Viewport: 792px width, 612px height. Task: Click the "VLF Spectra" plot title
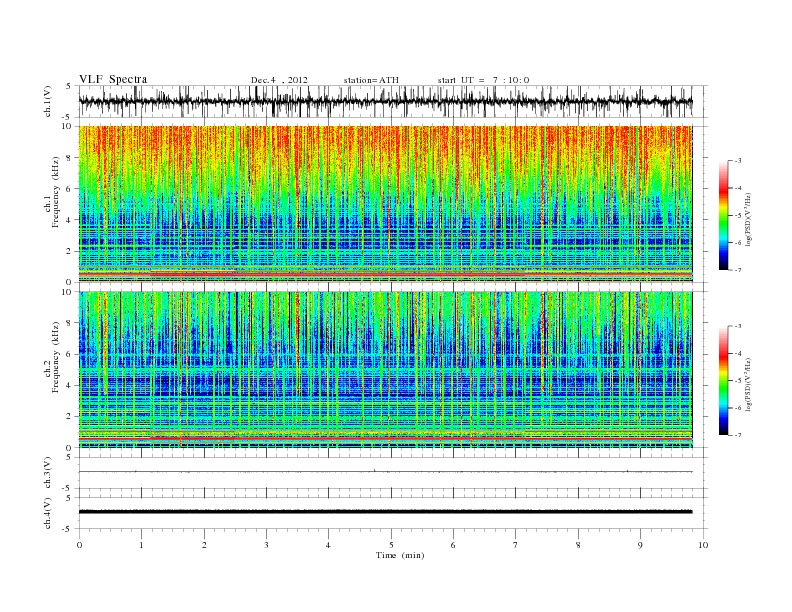[113, 79]
